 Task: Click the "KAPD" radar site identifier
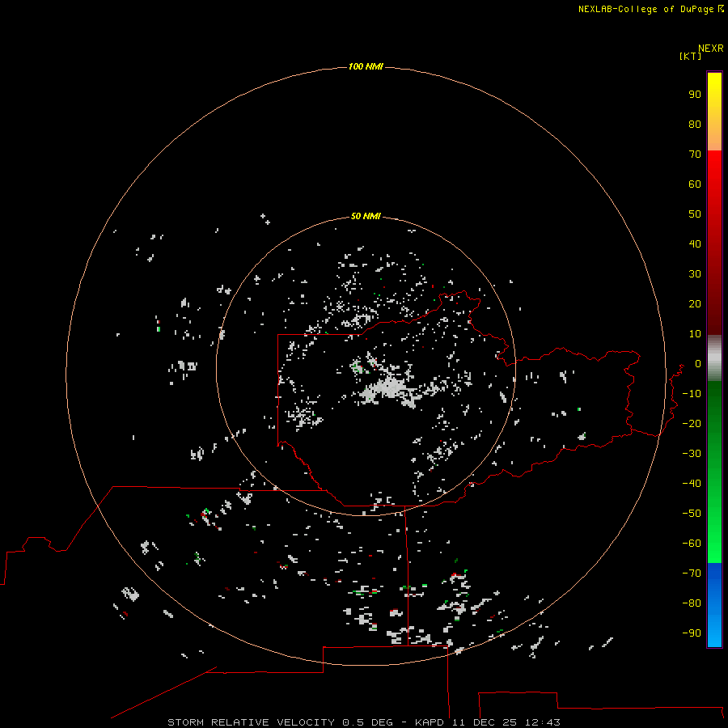(x=430, y=722)
